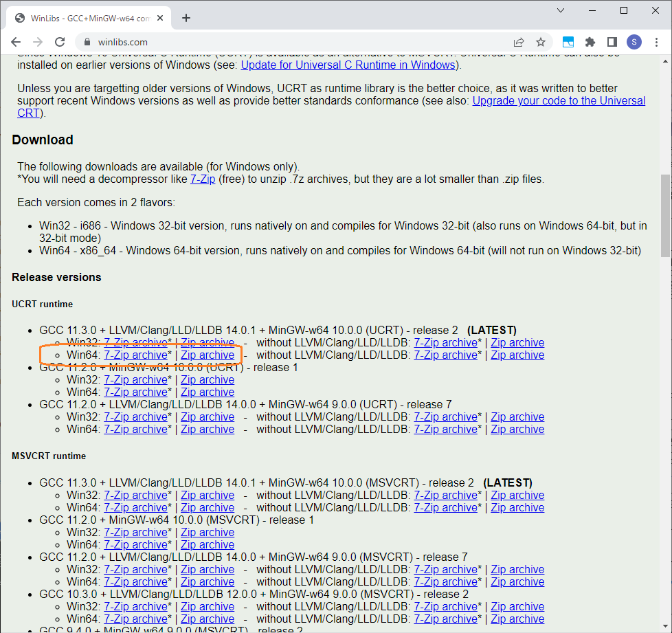The image size is (672, 633).
Task: Close the WinLibs tab
Action: tap(160, 18)
